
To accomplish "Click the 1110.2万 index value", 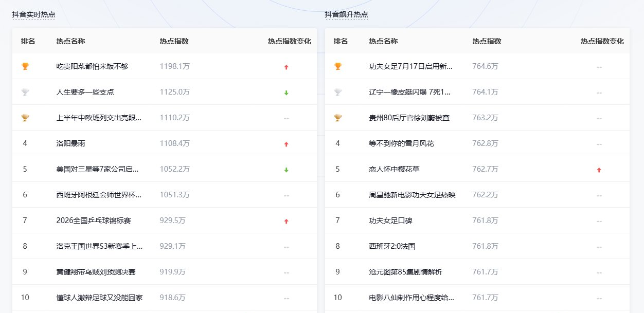I will (175, 118).
